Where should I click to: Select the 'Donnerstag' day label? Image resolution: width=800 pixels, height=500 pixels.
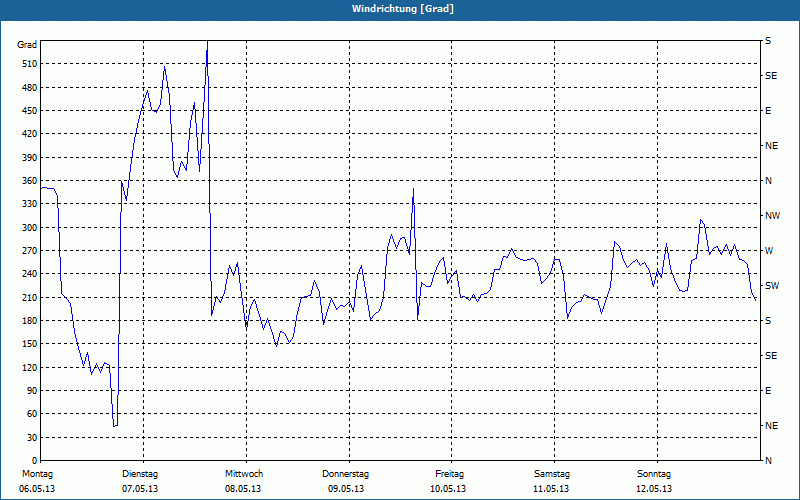pos(345,474)
